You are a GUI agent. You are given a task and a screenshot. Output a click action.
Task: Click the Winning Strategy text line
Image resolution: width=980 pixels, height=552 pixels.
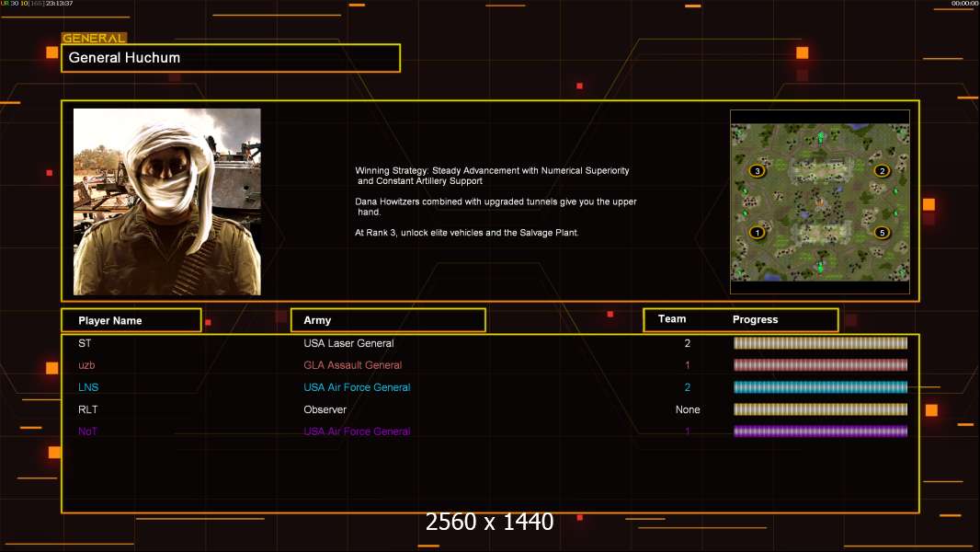[x=492, y=176]
